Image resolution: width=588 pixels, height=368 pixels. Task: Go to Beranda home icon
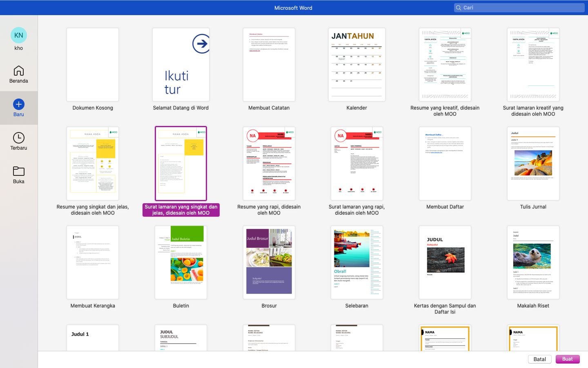coord(19,71)
